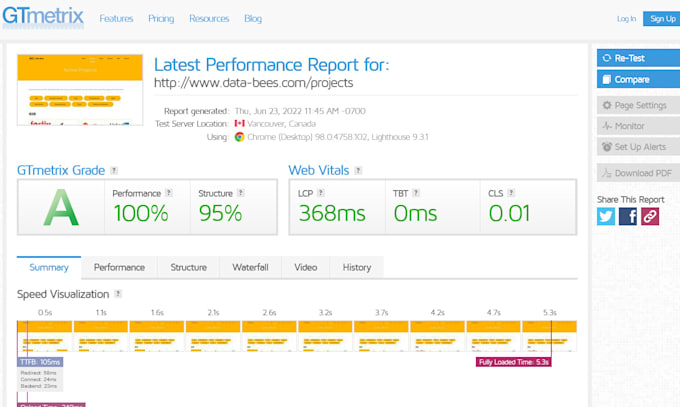Click the Fully Loaded Time 5.3s marker
Screen dimensions: 680x407
(x=513, y=362)
